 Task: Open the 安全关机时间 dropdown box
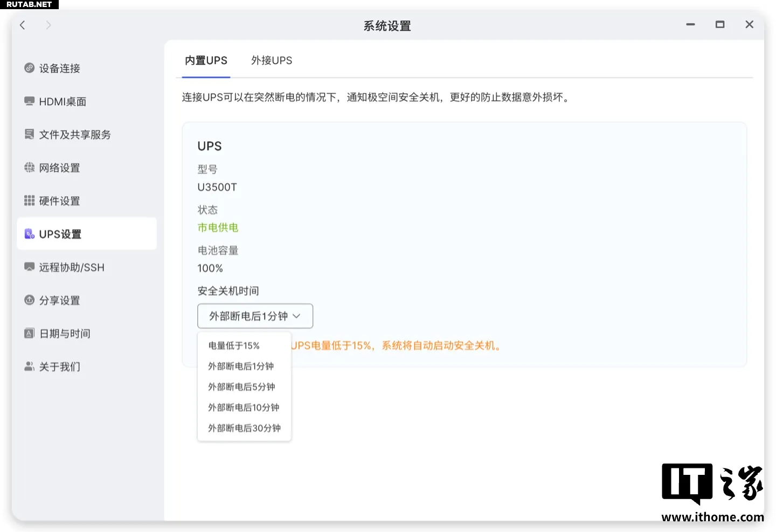click(x=255, y=316)
